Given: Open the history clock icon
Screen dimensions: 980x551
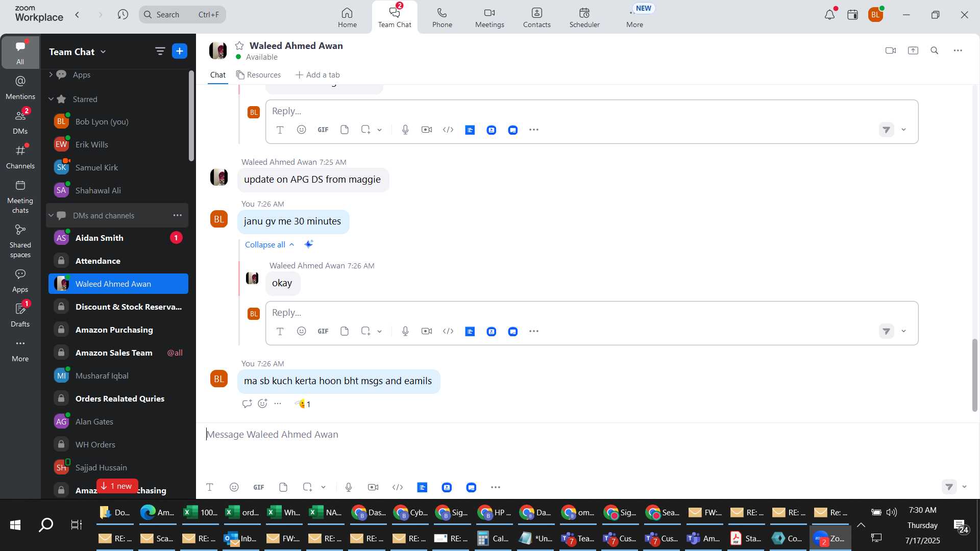Looking at the screenshot, I should tap(122, 14).
